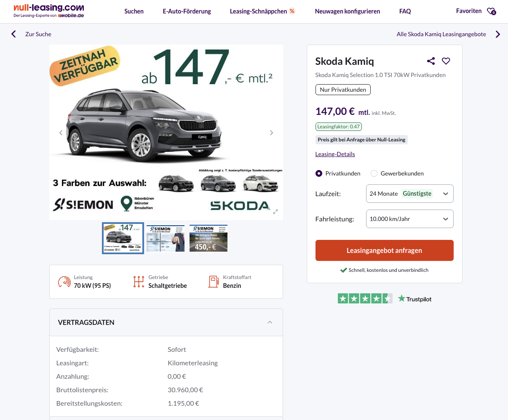Open the Favoriten heart icon in header
The height and width of the screenshot is (420, 508).
click(x=491, y=11)
